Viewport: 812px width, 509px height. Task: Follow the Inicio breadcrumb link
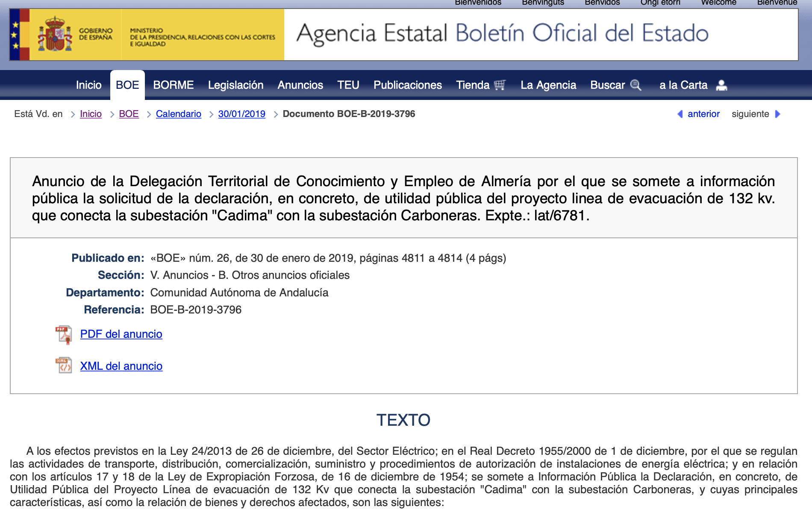point(91,114)
